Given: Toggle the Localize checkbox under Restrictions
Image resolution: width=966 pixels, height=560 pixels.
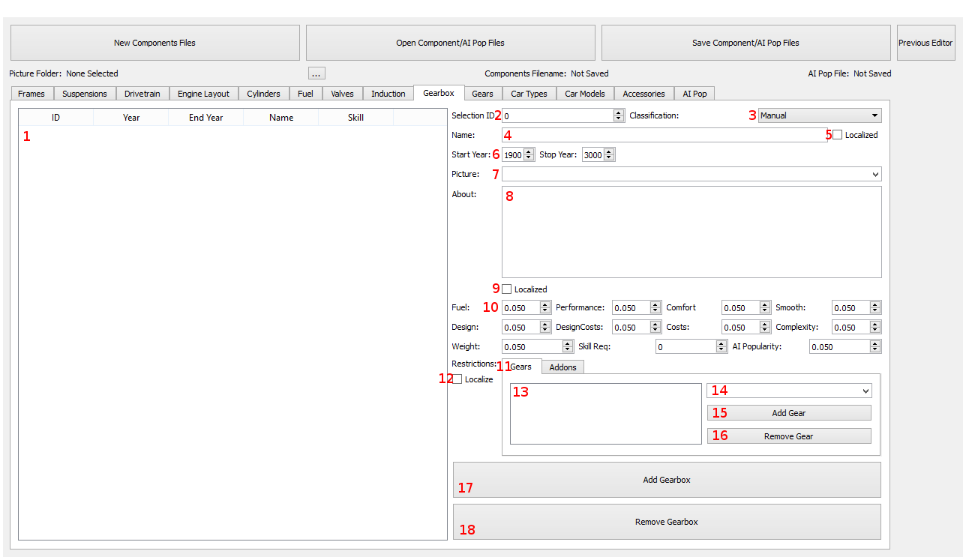Looking at the screenshot, I should [x=457, y=379].
